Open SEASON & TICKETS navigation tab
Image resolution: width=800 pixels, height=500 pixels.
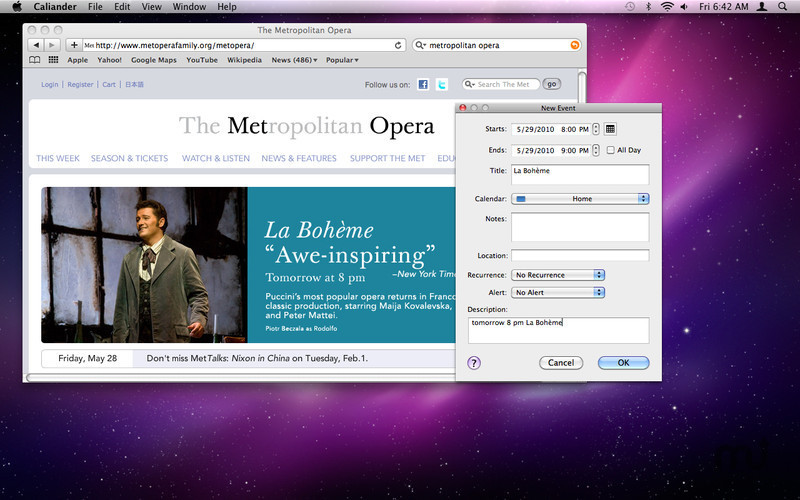click(x=130, y=158)
